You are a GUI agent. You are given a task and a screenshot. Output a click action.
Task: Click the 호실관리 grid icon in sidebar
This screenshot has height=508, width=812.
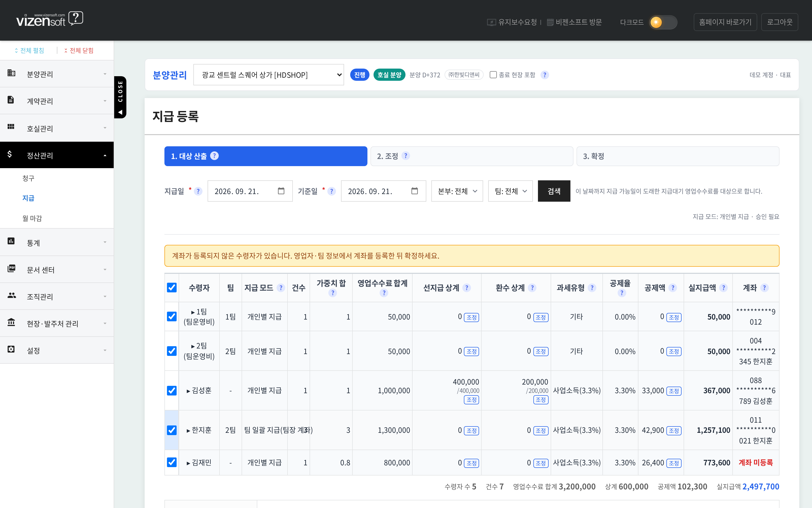point(11,127)
